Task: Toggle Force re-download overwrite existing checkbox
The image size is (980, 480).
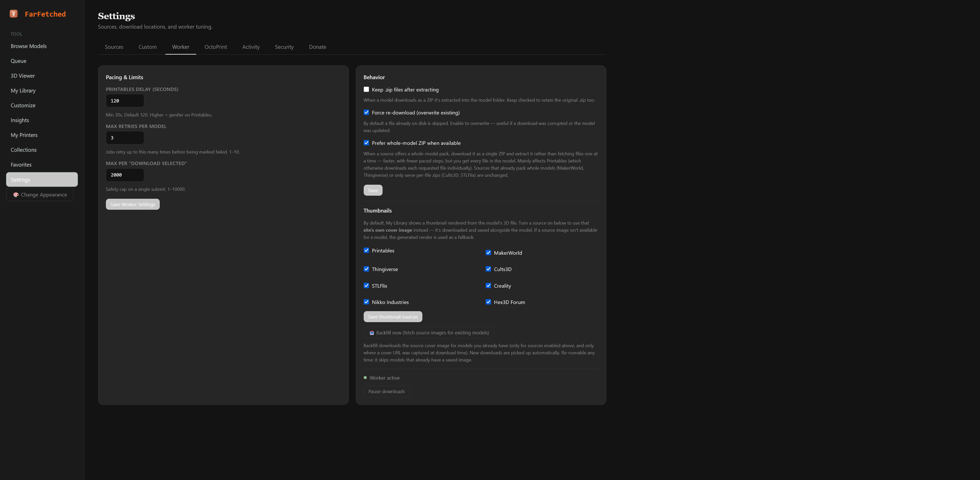Action: [x=366, y=112]
